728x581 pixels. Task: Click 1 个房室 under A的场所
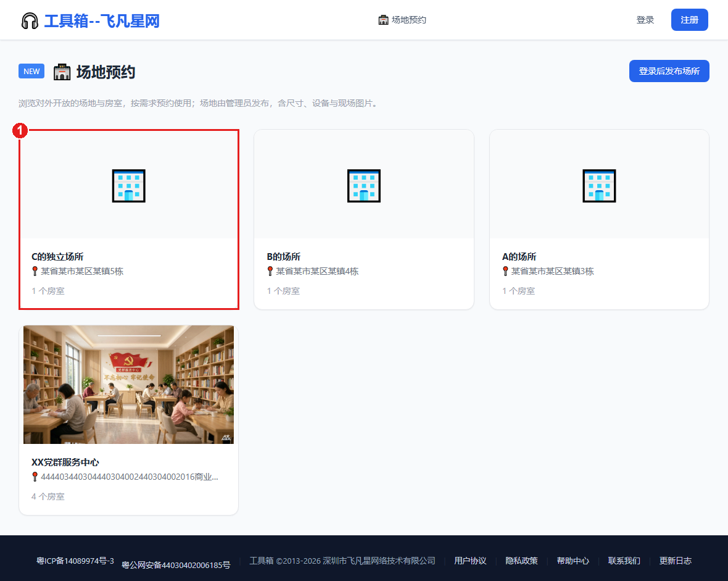coord(519,291)
